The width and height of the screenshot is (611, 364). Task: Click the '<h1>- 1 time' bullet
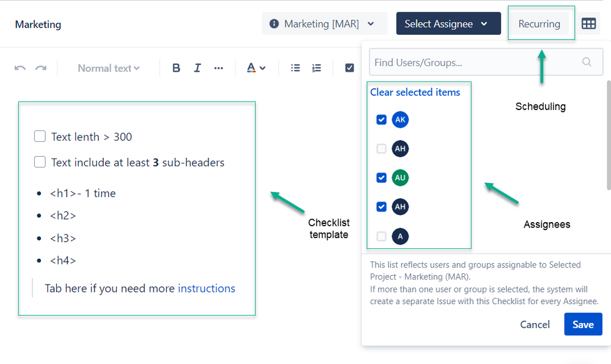(x=83, y=193)
